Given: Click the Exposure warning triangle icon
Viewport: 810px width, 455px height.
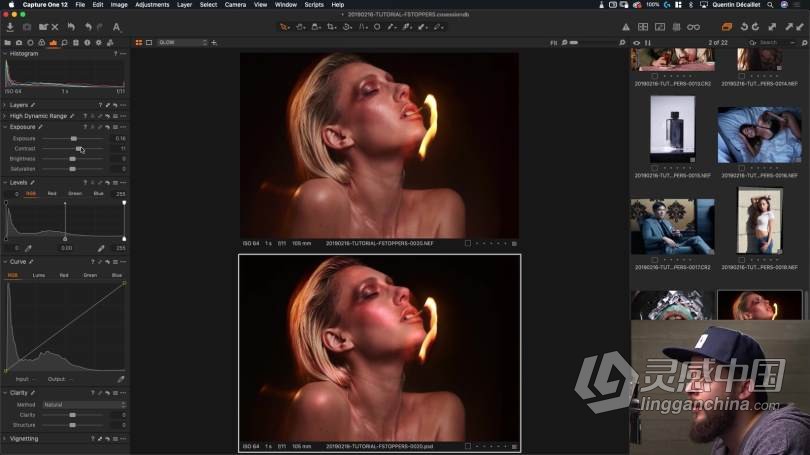Looking at the screenshot, I should (x=626, y=27).
